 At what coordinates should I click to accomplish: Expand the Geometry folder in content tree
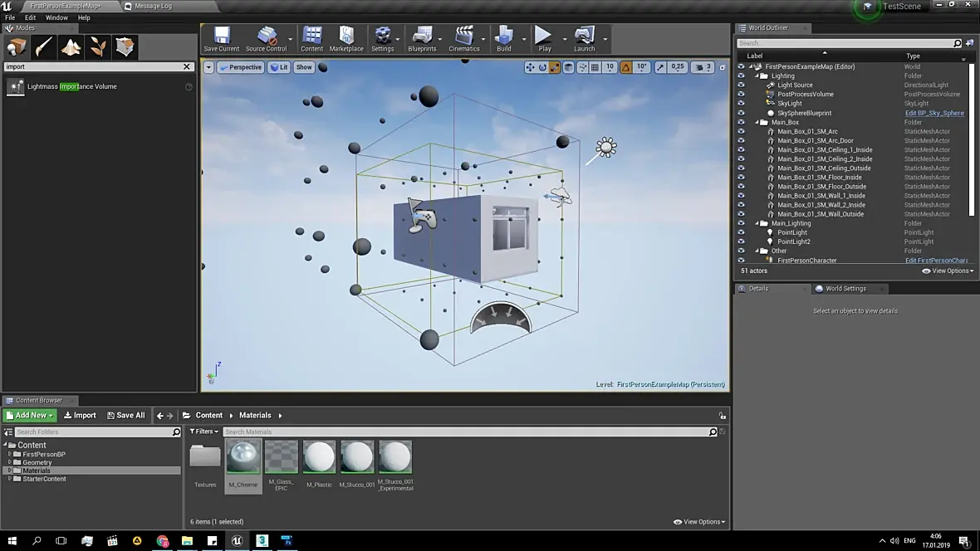(9, 462)
